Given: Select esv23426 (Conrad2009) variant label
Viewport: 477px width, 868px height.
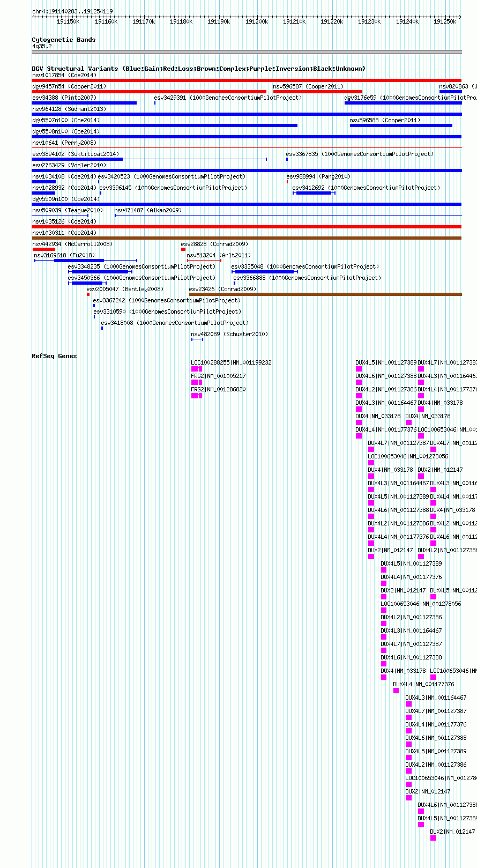Looking at the screenshot, I should [222, 289].
